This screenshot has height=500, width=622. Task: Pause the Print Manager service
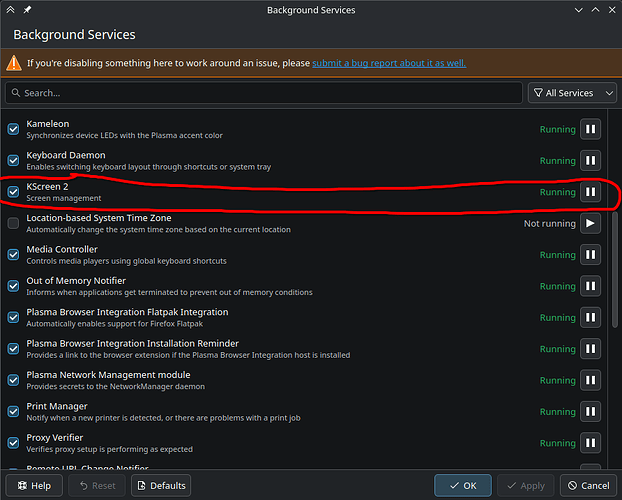(x=590, y=412)
